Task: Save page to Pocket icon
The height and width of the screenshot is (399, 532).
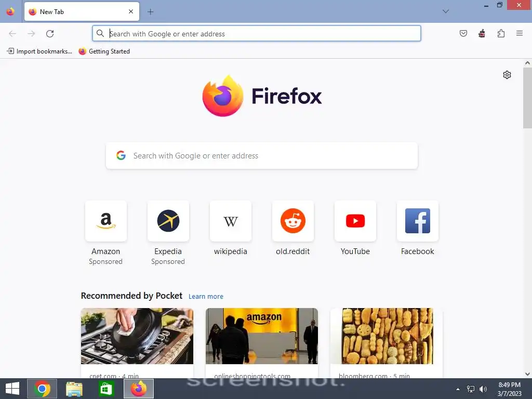Action: coord(463,34)
